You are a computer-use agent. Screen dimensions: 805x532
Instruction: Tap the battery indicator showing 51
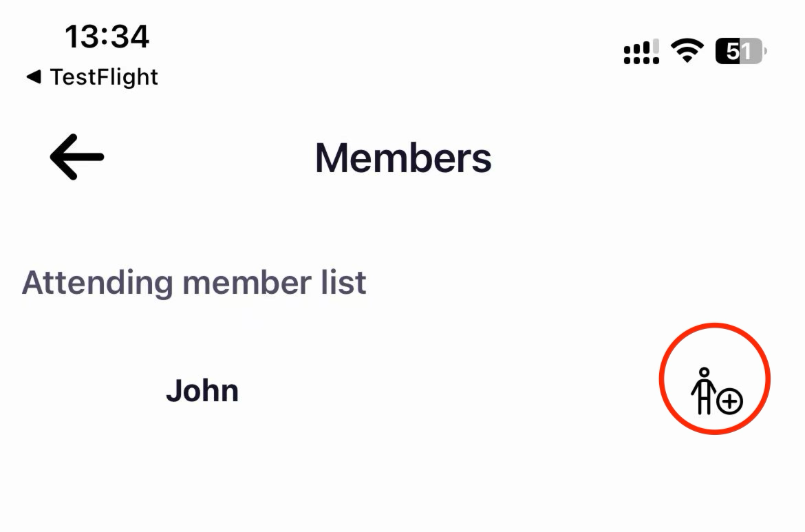741,52
